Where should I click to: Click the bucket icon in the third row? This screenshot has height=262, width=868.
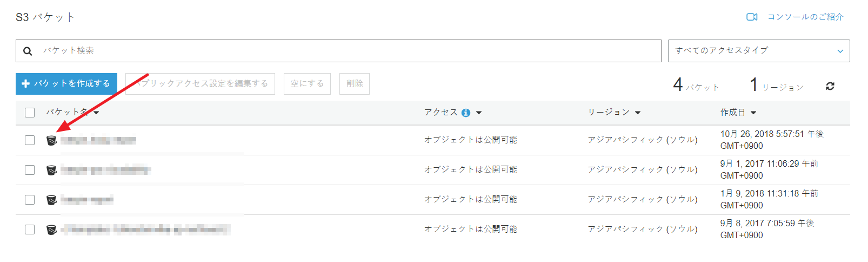[51, 200]
